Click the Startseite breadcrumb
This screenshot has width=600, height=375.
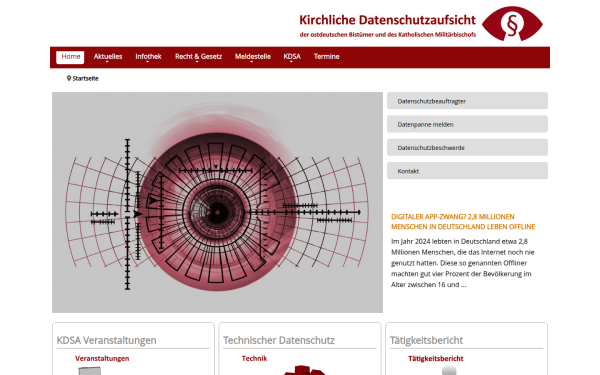[85, 78]
